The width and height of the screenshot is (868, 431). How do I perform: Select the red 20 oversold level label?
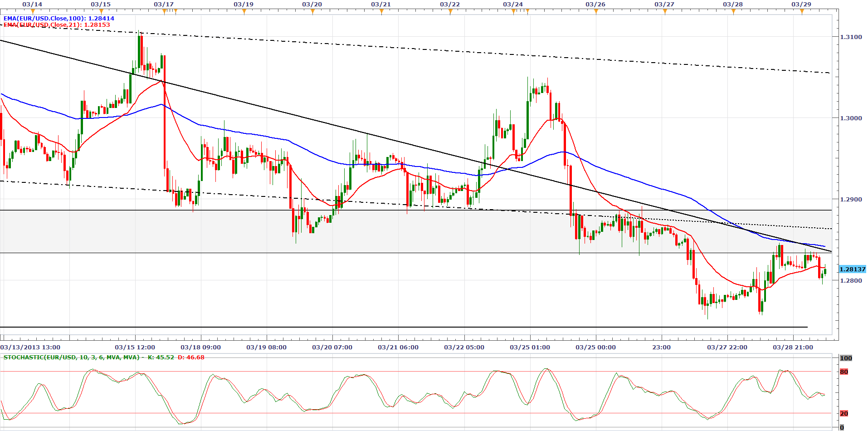(x=844, y=414)
